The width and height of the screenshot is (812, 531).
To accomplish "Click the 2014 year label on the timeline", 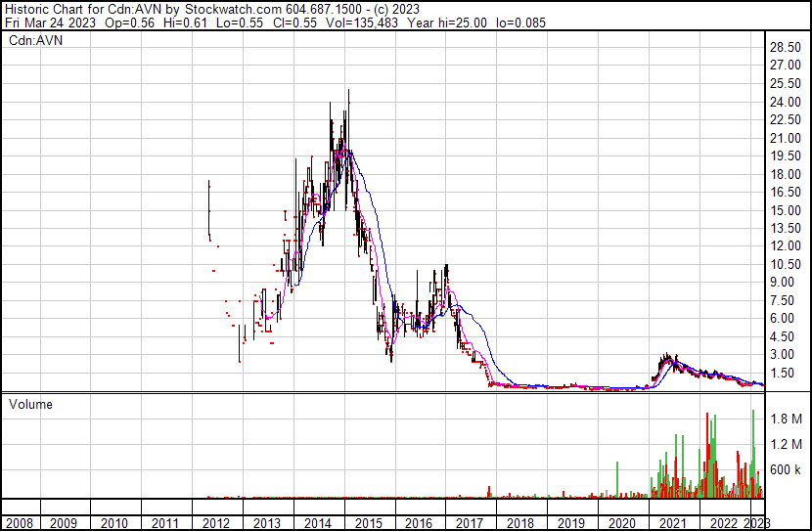I will click(317, 523).
